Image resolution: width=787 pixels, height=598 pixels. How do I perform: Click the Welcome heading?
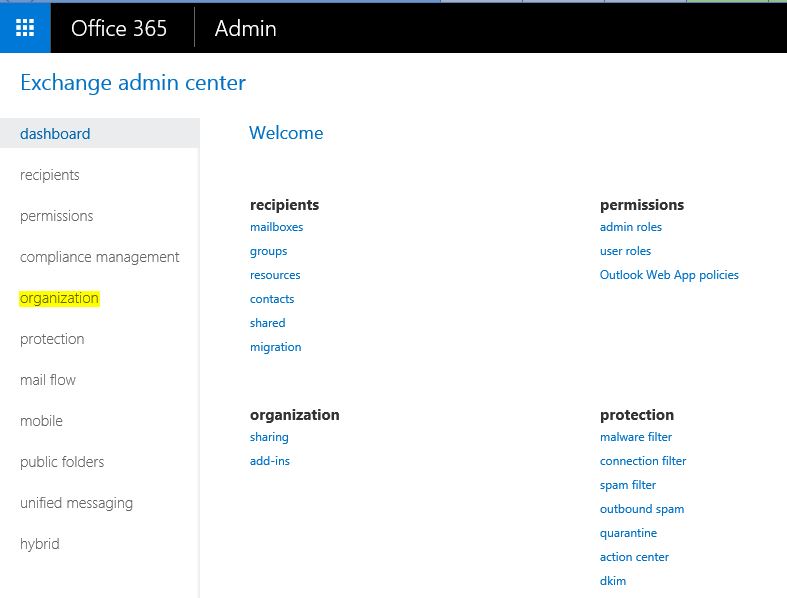[286, 133]
